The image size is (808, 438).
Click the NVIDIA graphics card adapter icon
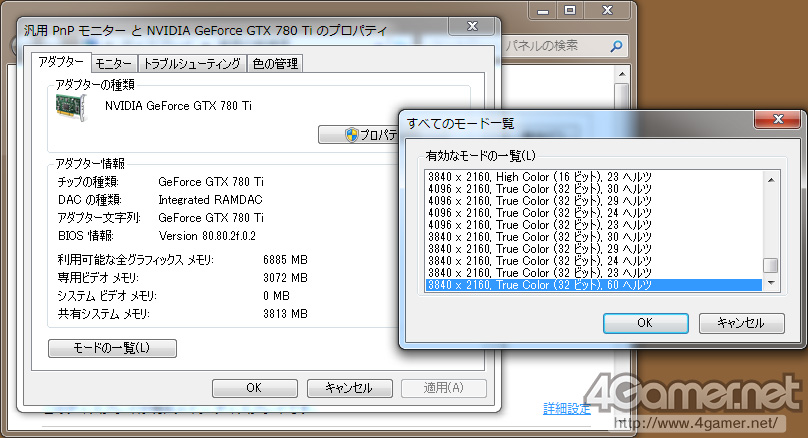point(71,107)
